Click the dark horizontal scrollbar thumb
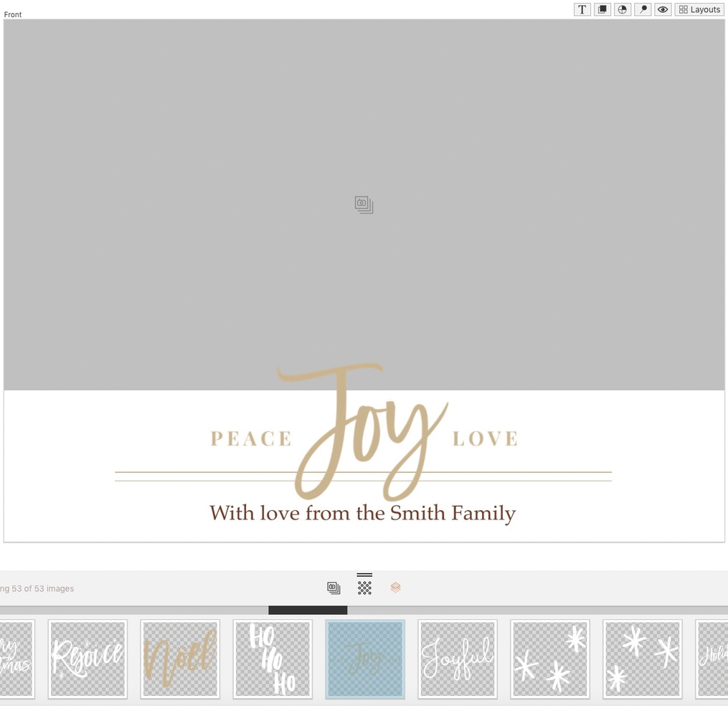This screenshot has height=706, width=728. pyautogui.click(x=308, y=610)
